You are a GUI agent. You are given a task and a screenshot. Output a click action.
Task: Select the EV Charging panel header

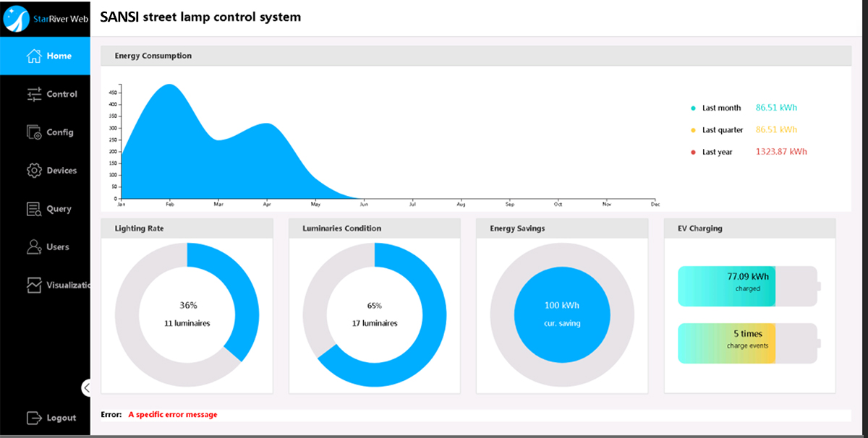click(750, 228)
